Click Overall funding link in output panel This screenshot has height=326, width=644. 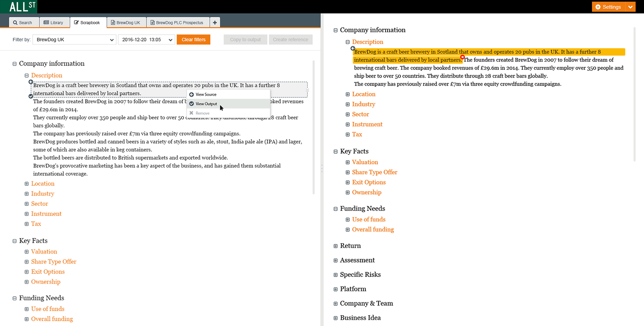pyautogui.click(x=373, y=230)
